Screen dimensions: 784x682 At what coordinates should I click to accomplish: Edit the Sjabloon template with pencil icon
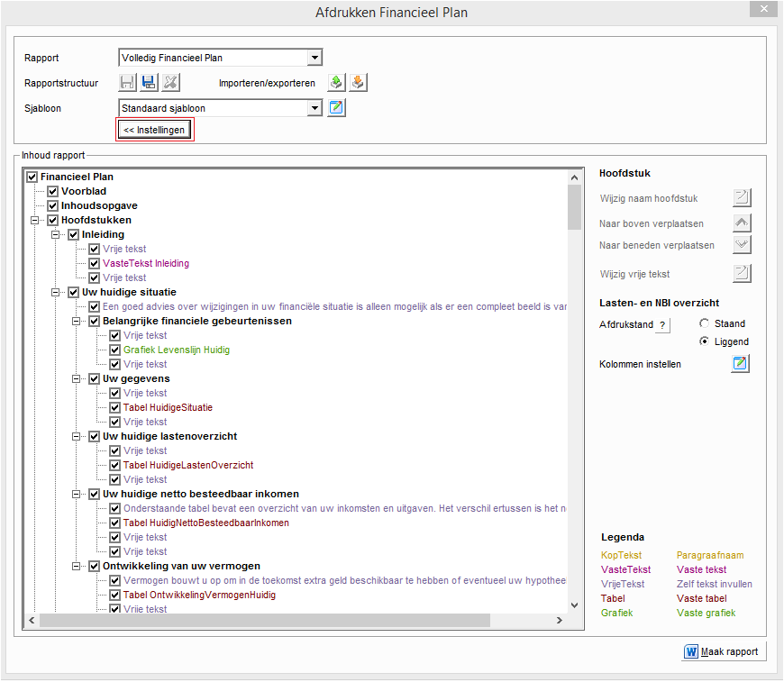(336, 107)
